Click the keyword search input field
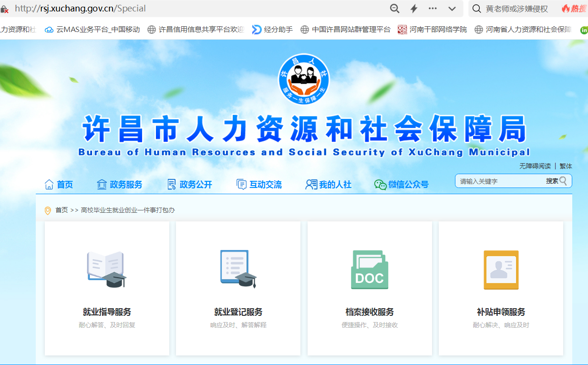 [501, 181]
